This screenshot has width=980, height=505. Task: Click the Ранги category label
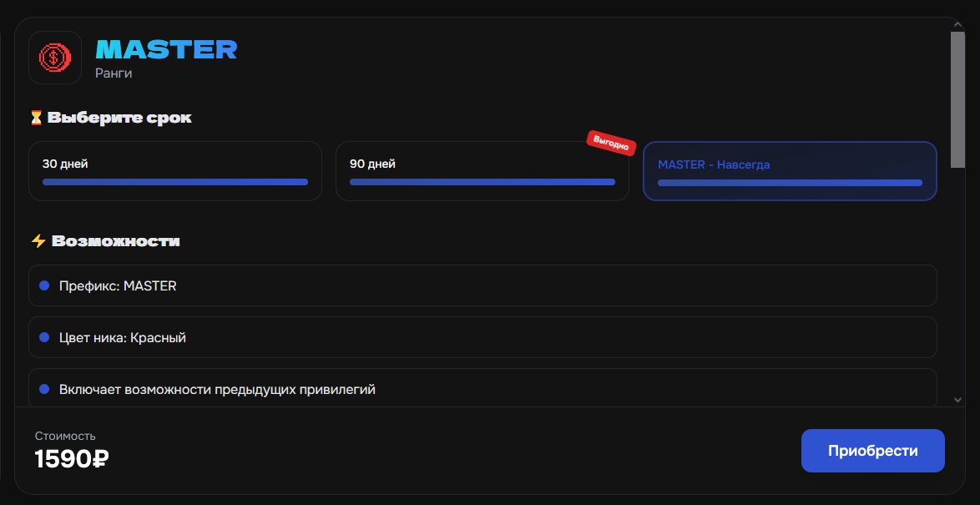click(x=114, y=73)
